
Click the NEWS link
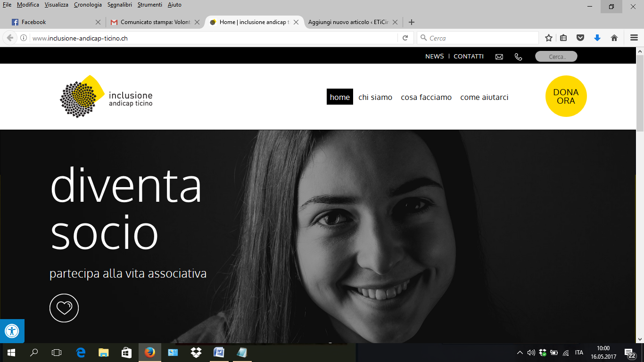point(434,57)
